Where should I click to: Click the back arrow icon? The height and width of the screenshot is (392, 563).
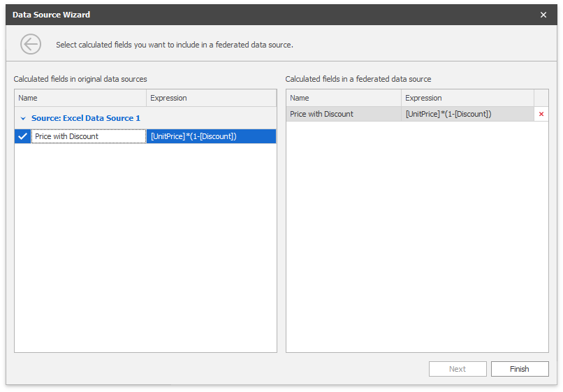pyautogui.click(x=31, y=45)
